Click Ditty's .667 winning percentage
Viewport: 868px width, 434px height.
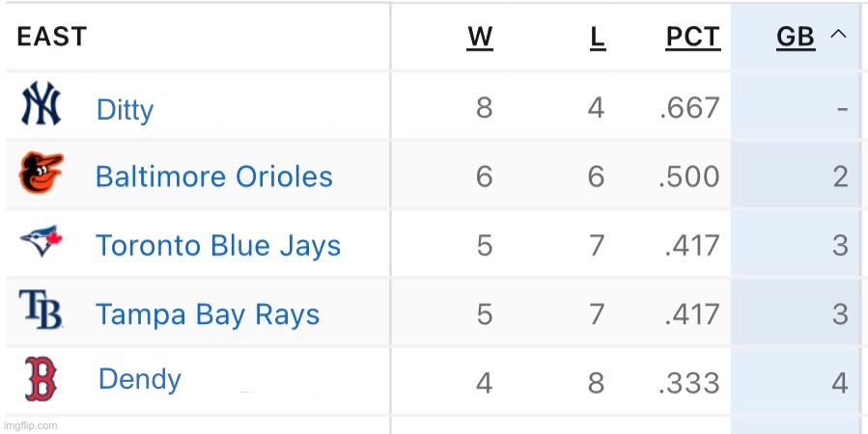point(689,107)
